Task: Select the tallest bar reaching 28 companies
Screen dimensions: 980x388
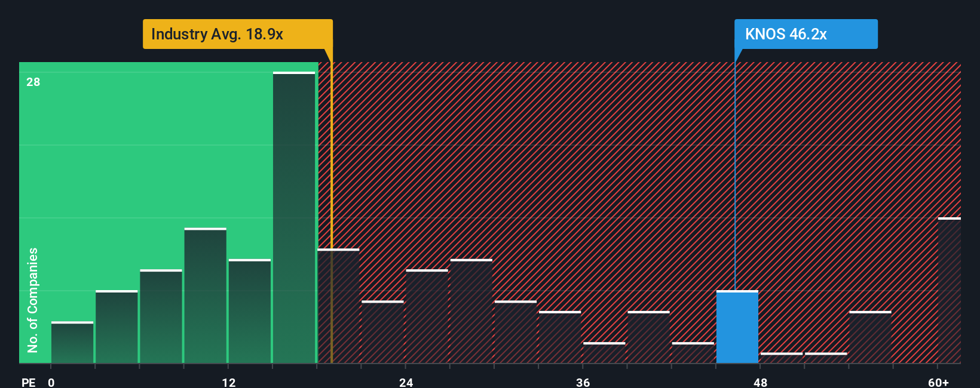Action: 294,218
